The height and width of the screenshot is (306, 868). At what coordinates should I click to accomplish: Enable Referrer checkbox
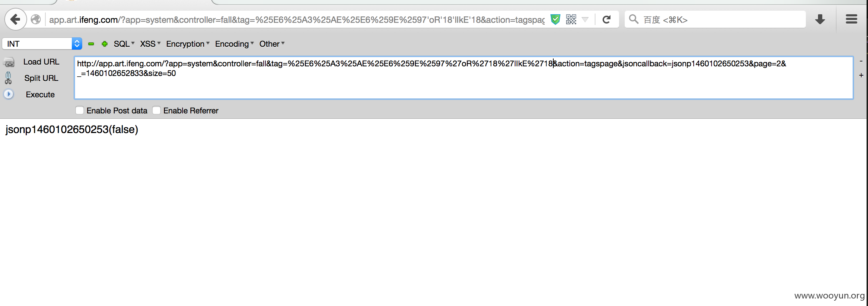(x=156, y=110)
